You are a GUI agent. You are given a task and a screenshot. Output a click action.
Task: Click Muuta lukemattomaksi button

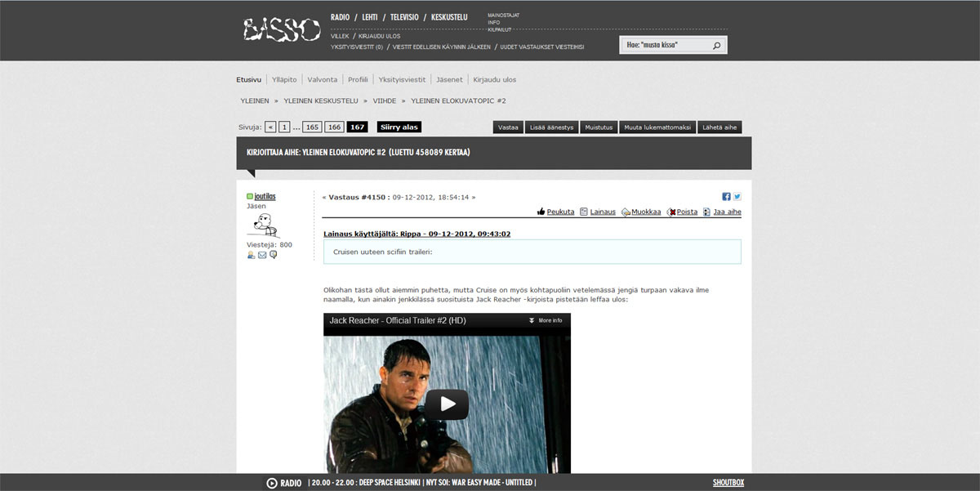click(657, 127)
